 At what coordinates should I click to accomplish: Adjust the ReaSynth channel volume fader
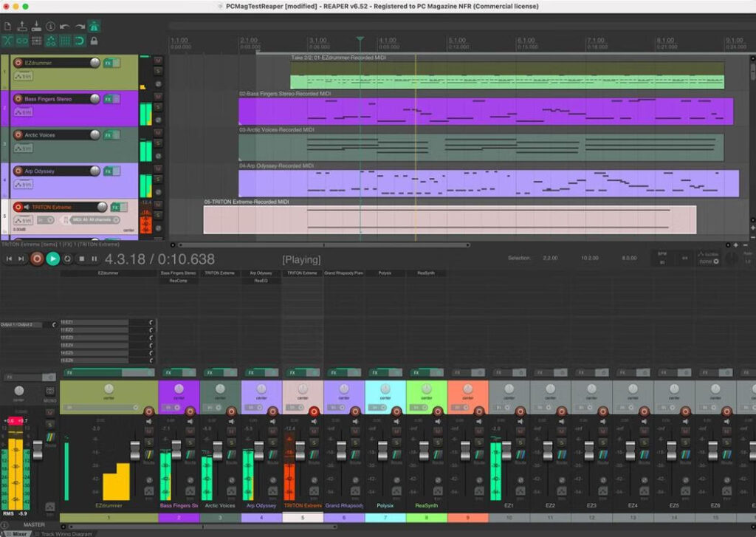(x=426, y=451)
